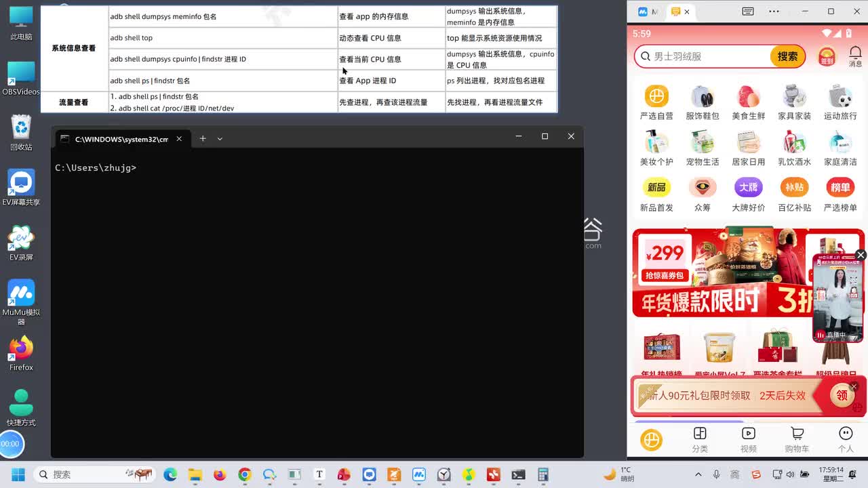Open the terminal profile dropdown arrow
Image resolution: width=868 pixels, height=488 pixels.
tap(220, 138)
